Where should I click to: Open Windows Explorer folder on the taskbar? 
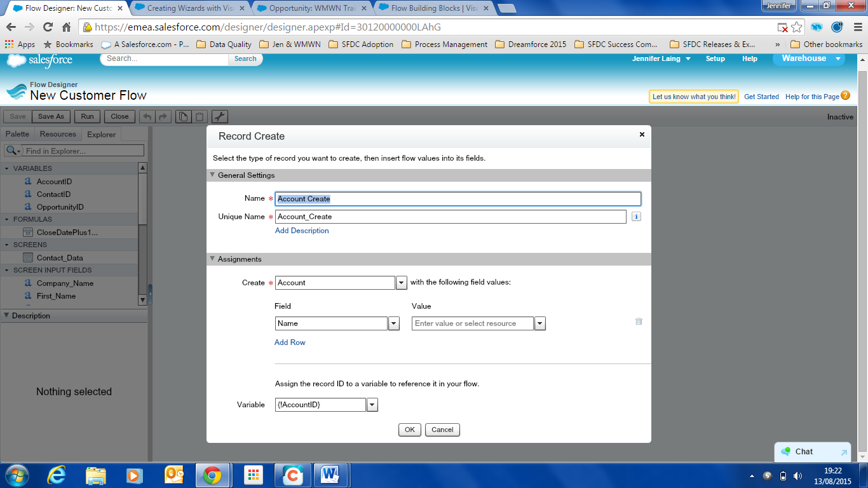click(95, 475)
